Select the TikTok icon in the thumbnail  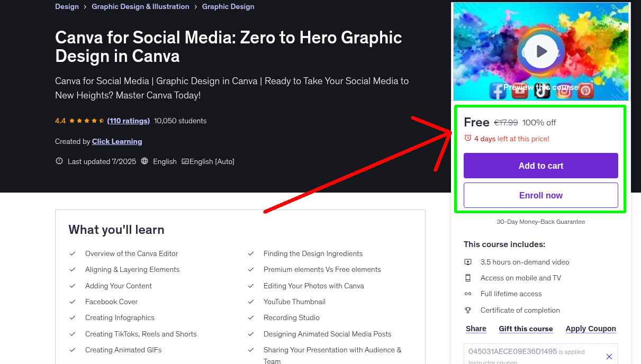(x=541, y=90)
